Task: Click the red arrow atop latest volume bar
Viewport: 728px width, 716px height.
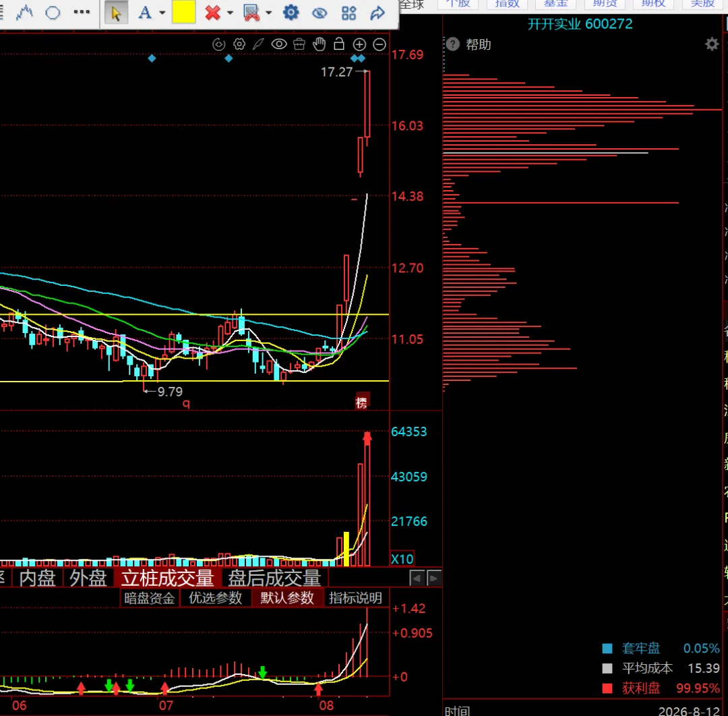Action: 367,438
